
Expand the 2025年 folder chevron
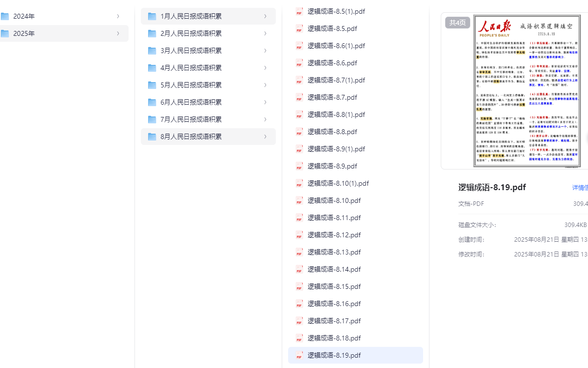point(118,33)
